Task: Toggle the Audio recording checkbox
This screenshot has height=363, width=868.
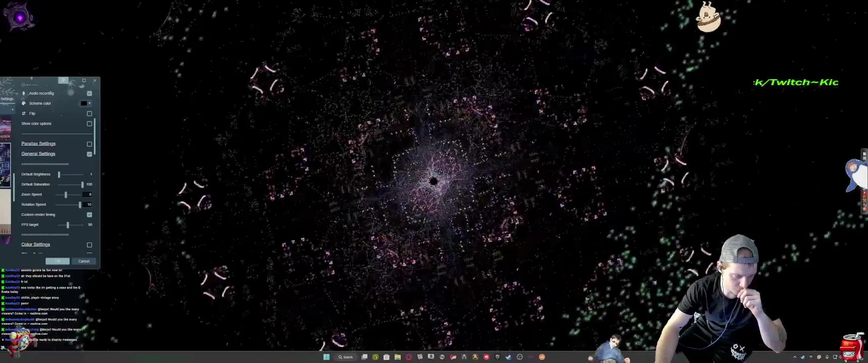Action: 89,93
